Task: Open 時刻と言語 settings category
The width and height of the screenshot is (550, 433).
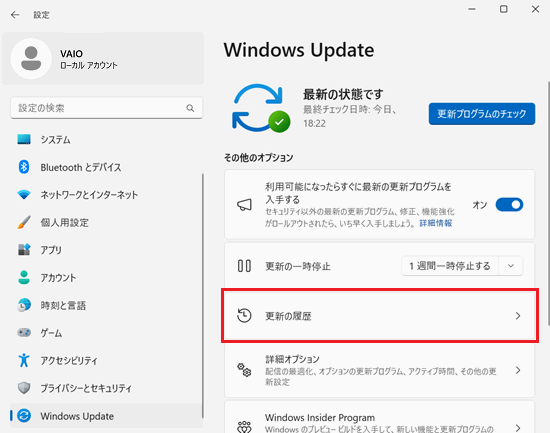Action: [x=106, y=305]
